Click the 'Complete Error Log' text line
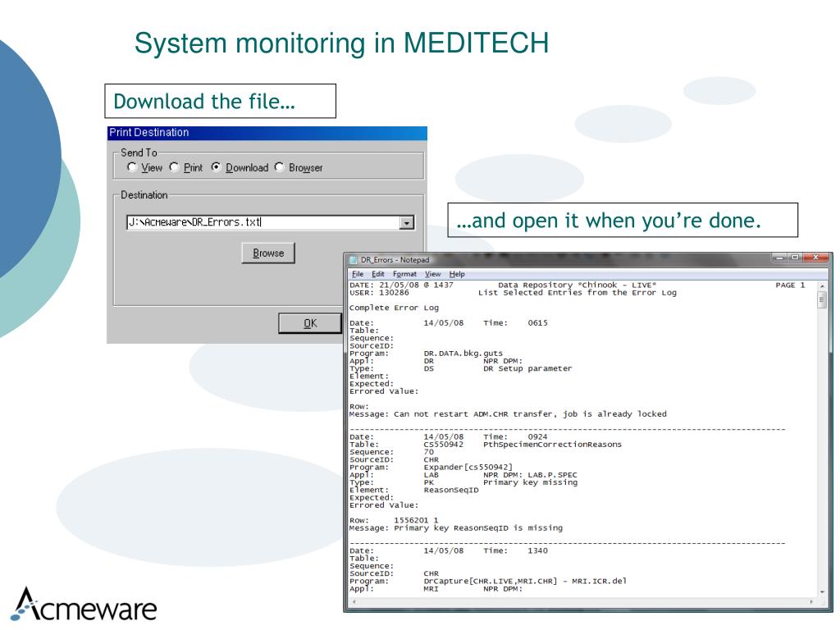 click(x=394, y=308)
